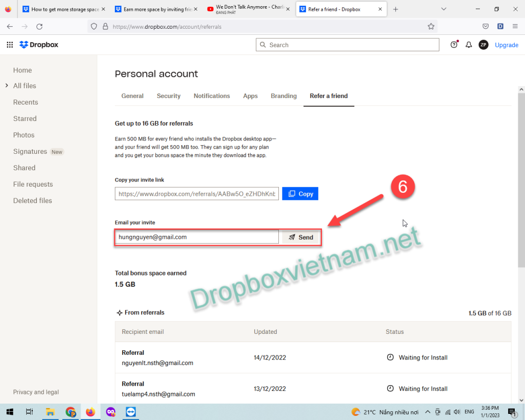Image resolution: width=525 pixels, height=420 pixels.
Task: Click the nguyenlt.nsth@gmail.com referral email
Action: point(157,363)
